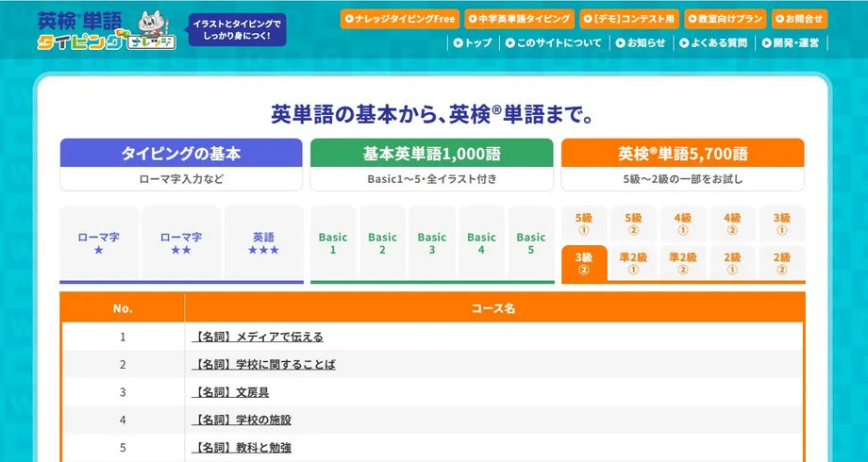The height and width of the screenshot is (462, 868).
Task: Select the 4級 ② tab
Action: pos(732,224)
